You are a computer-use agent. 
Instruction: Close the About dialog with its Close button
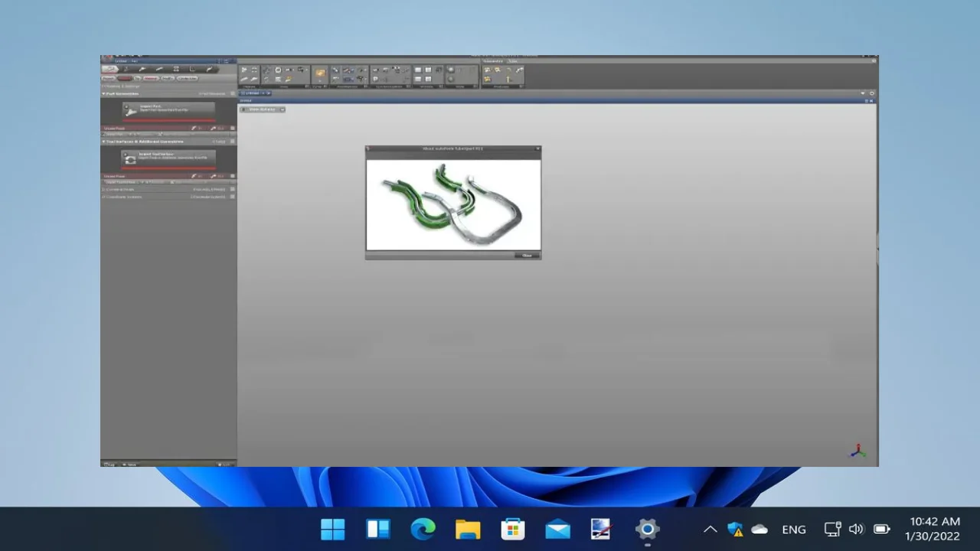click(x=526, y=255)
